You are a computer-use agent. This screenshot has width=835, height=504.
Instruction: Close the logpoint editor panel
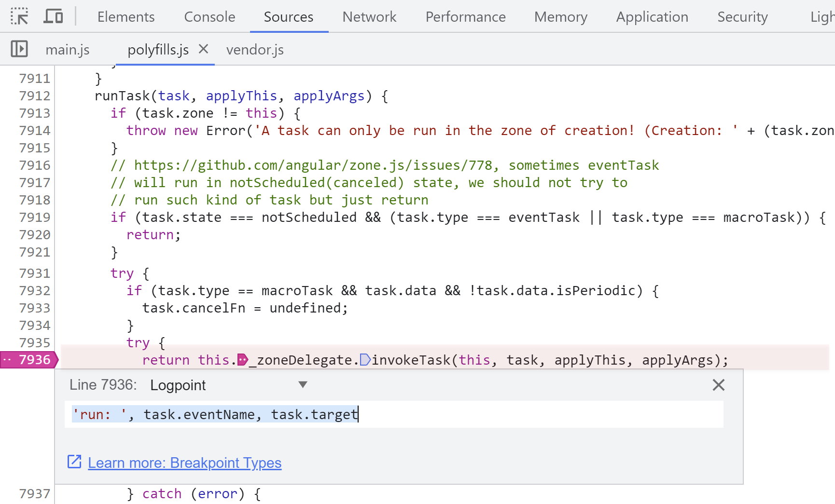tap(718, 385)
